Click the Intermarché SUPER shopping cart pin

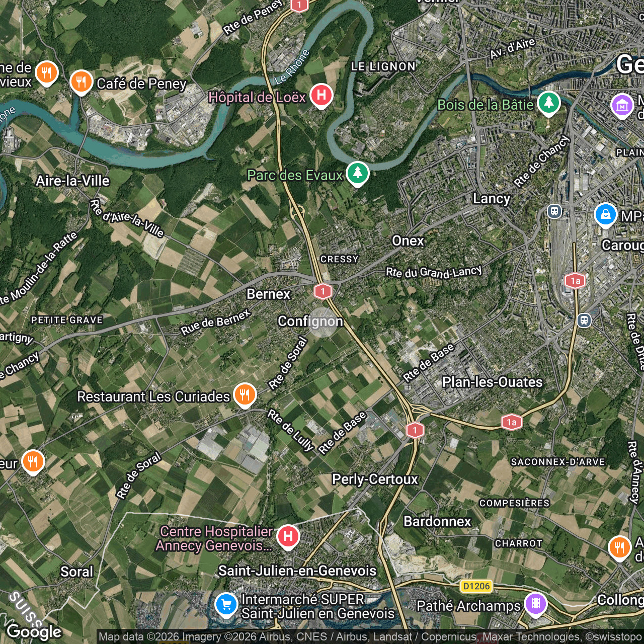pos(226,604)
